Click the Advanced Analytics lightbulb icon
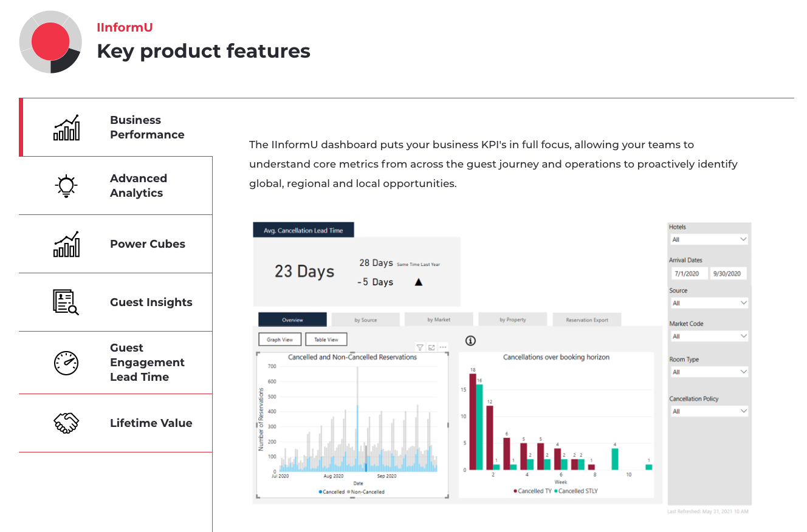This screenshot has height=532, width=807. point(66,186)
